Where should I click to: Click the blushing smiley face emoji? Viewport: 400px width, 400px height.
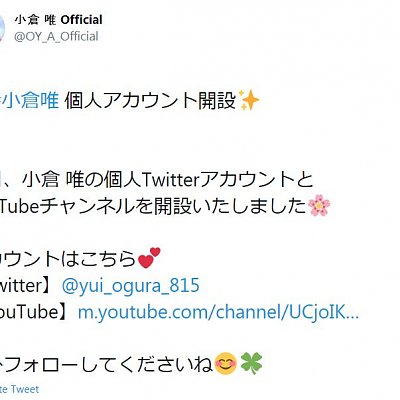click(226, 363)
